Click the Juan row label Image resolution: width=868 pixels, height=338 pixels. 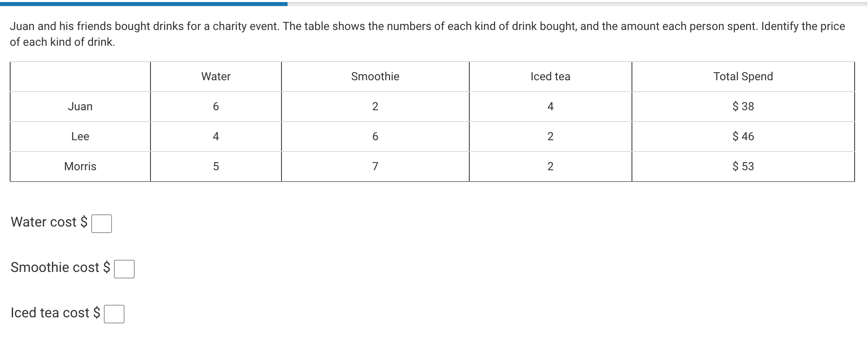[80, 107]
